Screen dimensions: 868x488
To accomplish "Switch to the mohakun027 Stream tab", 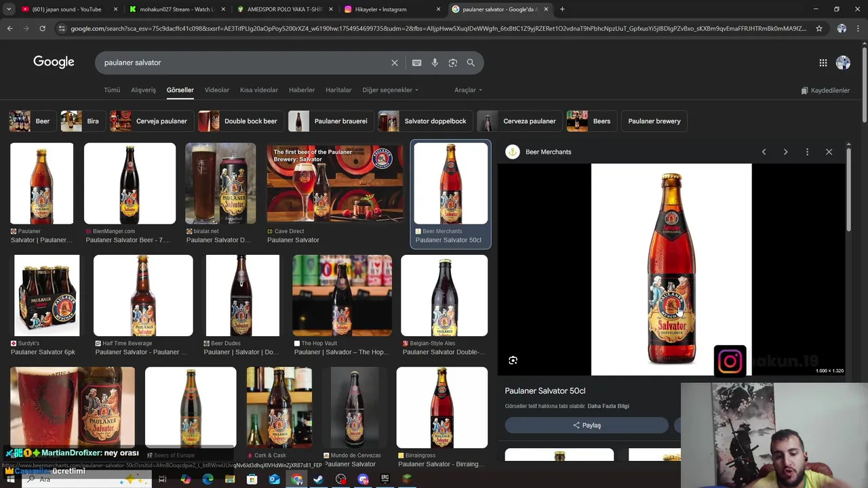I will 177,9.
